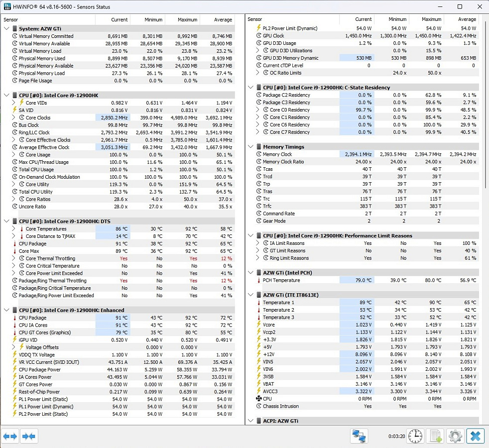The width and height of the screenshot is (489, 448).
Task: Select the VR VCC Current (SVID IOUT) row
Action: [x=123, y=362]
